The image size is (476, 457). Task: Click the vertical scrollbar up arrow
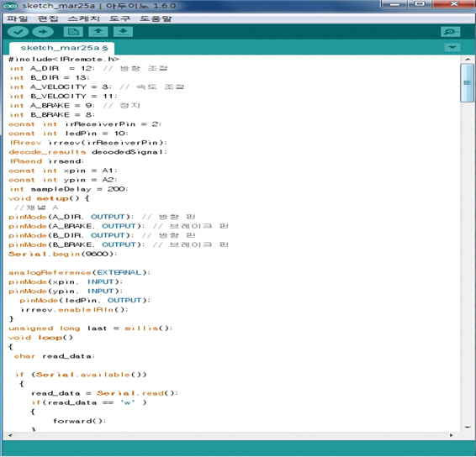(468, 59)
